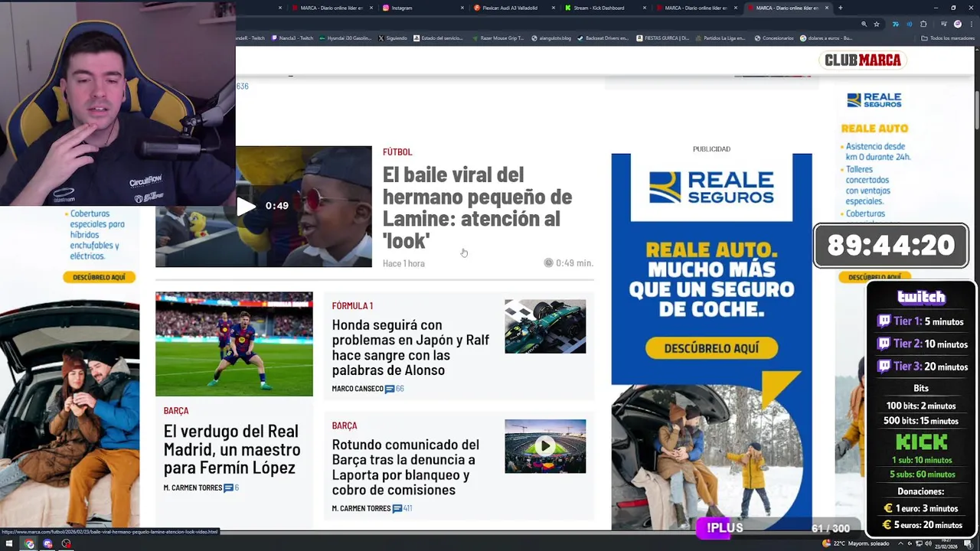Click Windows Start button on taskbar
This screenshot has width=980, height=551.
coord(9,544)
